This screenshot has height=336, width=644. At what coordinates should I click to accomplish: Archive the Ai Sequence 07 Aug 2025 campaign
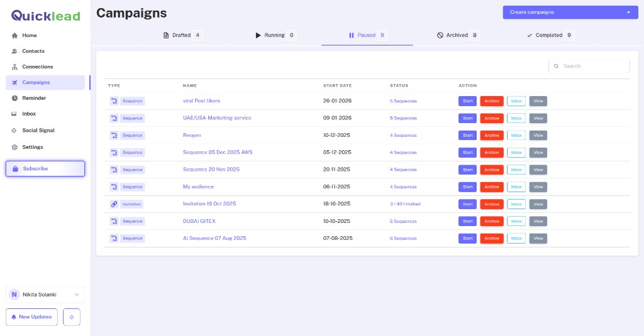click(x=492, y=239)
